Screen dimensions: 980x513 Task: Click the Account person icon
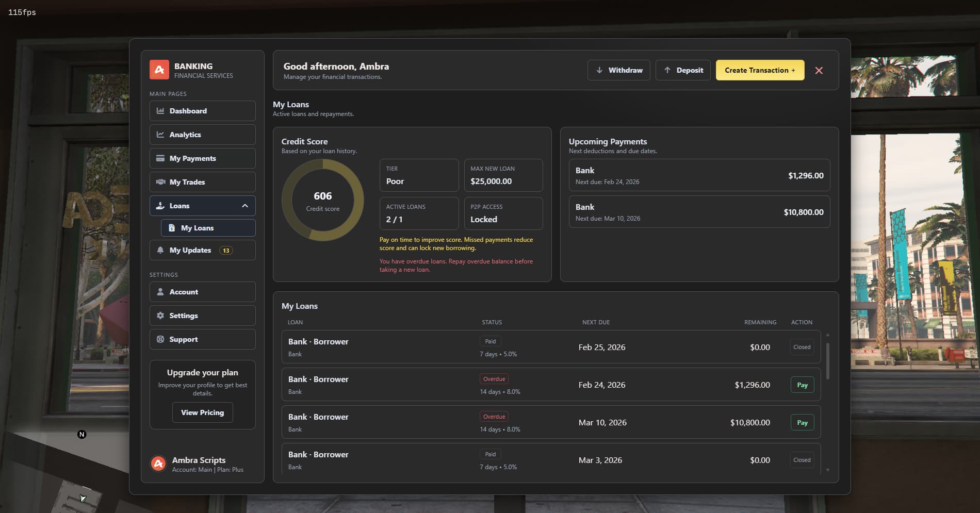(x=160, y=292)
